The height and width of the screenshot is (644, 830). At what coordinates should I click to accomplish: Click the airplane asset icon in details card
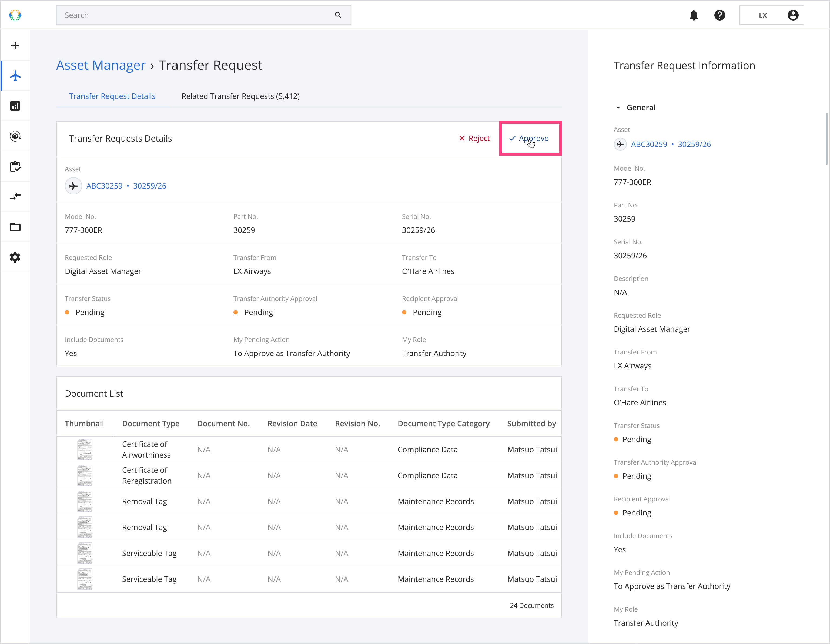[73, 186]
